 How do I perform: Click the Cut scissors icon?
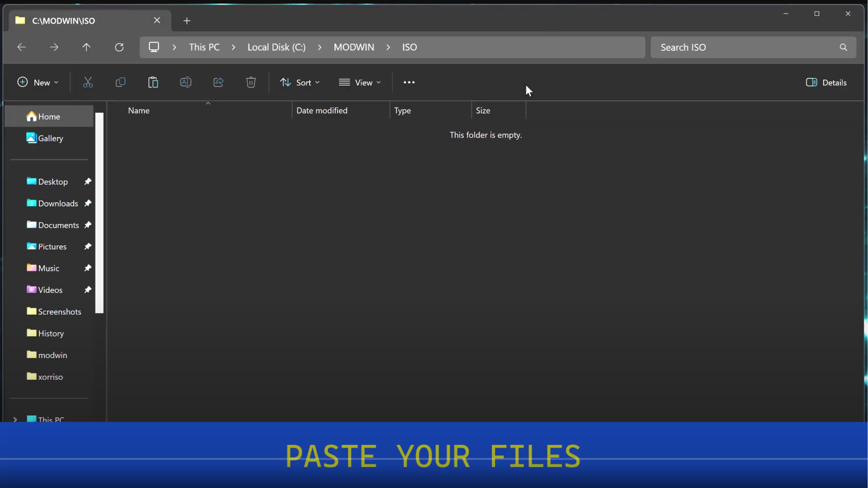(88, 82)
